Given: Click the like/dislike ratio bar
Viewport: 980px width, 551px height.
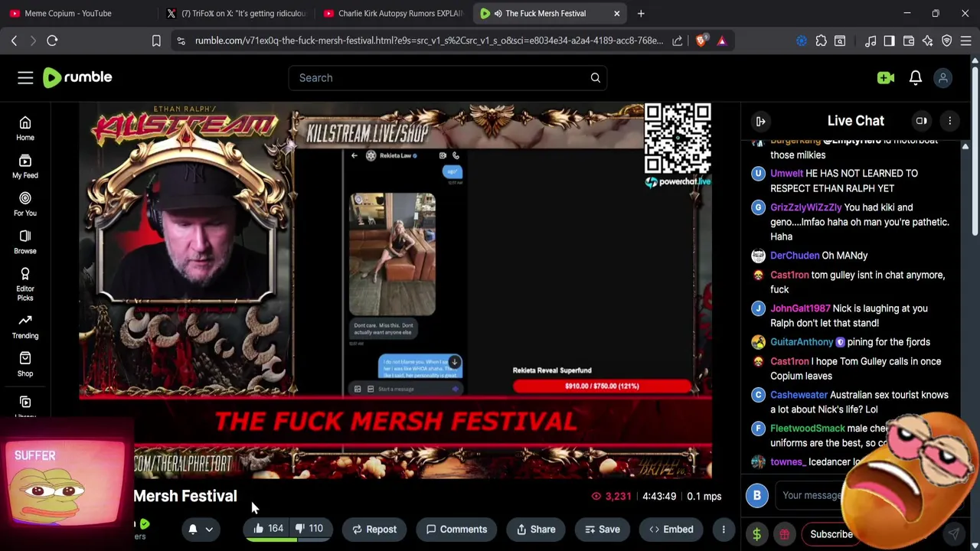Looking at the screenshot, I should coord(289,540).
